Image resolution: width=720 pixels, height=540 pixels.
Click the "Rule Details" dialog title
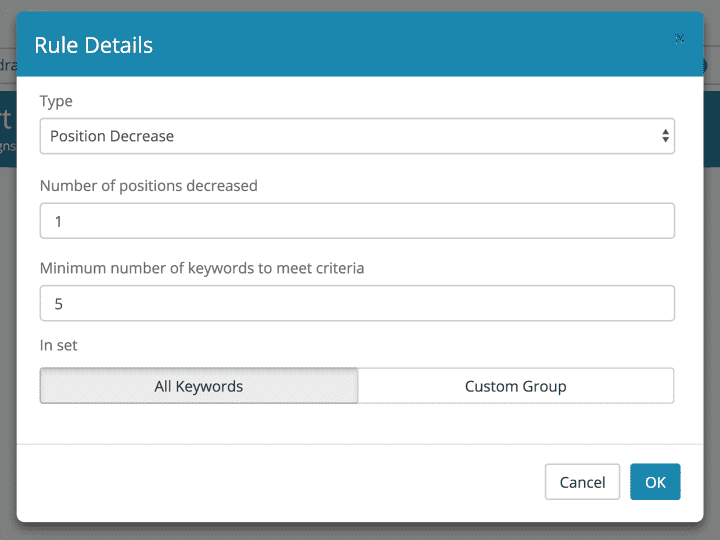pos(93,45)
